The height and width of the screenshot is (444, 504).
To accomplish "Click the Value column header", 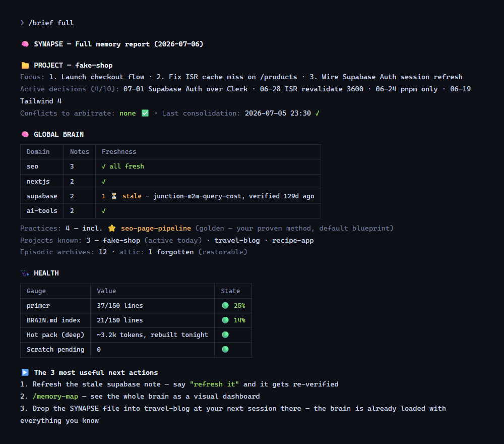I will pyautogui.click(x=106, y=291).
